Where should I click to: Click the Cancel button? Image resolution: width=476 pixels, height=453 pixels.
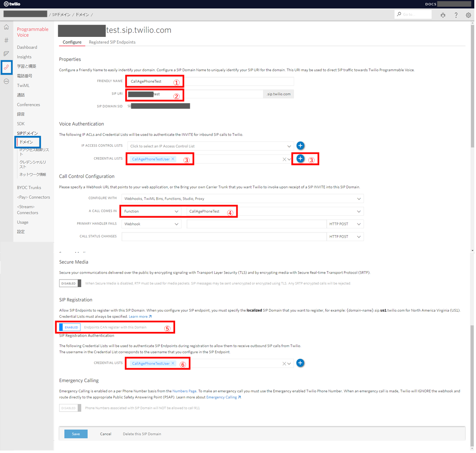coord(106,435)
